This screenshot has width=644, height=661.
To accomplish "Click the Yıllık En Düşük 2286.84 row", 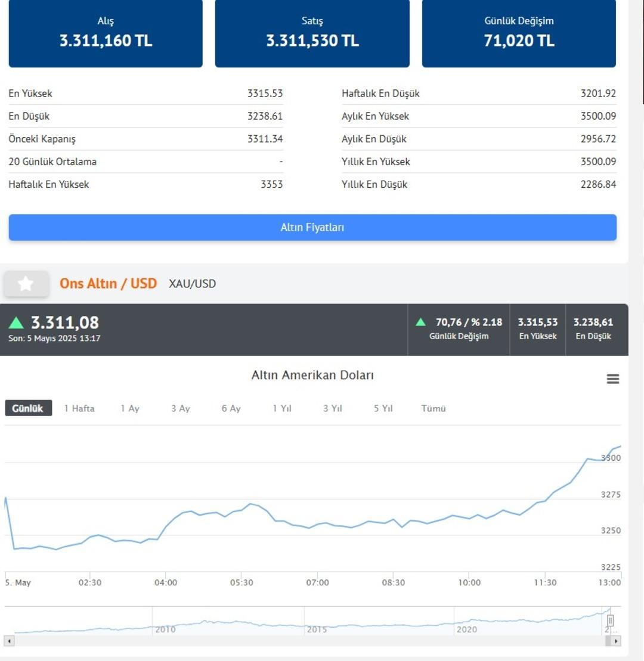I will (x=479, y=184).
